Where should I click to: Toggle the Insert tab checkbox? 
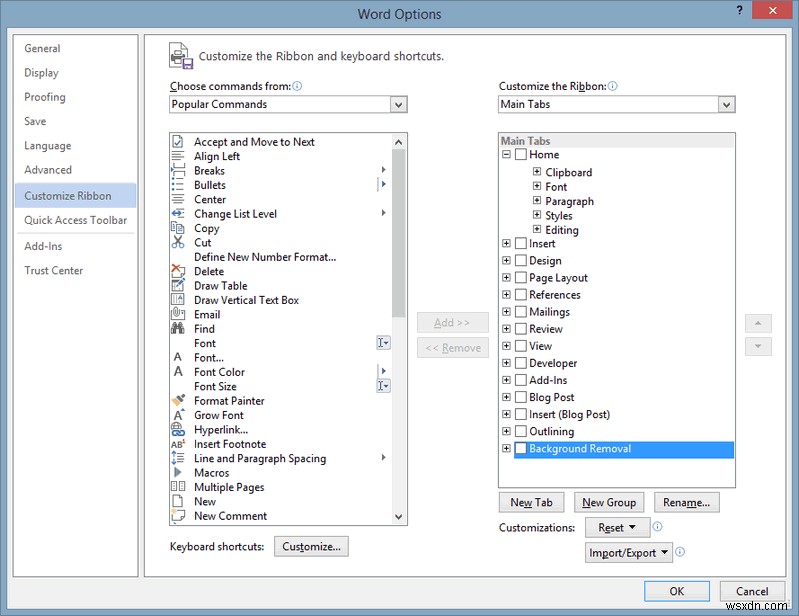pyautogui.click(x=520, y=244)
